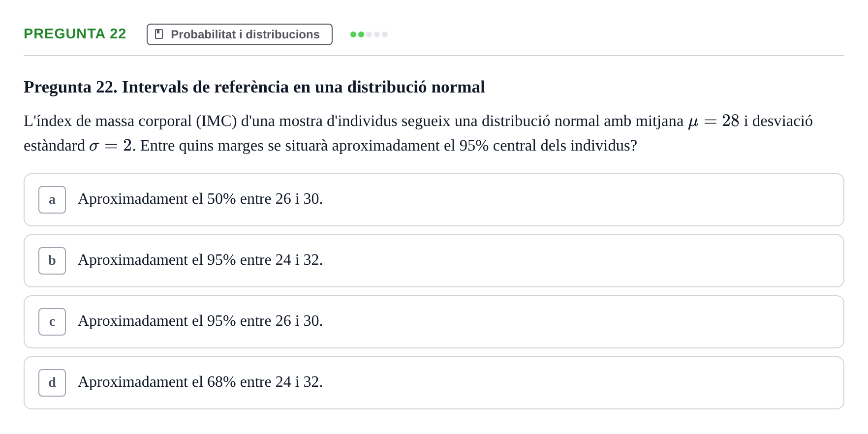Click the question title heading

coord(254,87)
